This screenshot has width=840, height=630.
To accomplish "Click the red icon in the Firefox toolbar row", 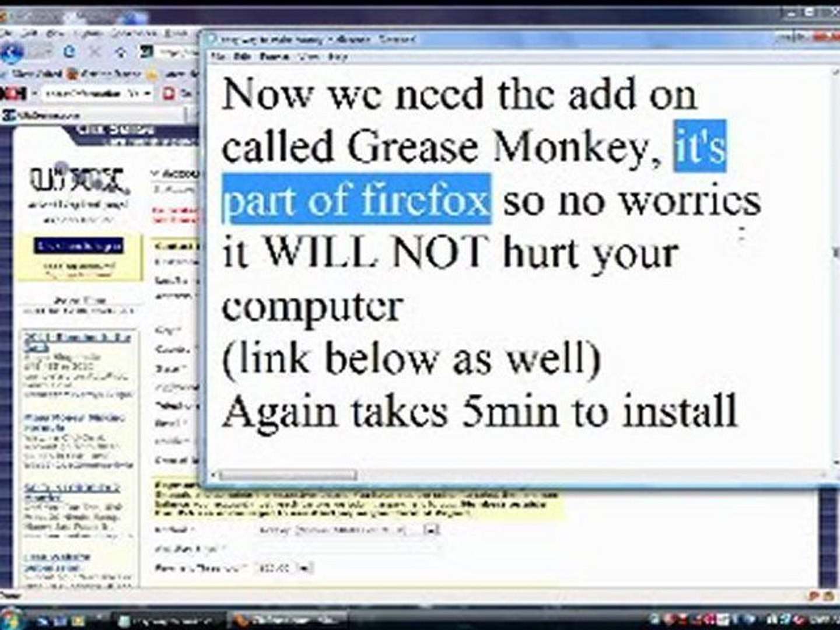I will [169, 93].
